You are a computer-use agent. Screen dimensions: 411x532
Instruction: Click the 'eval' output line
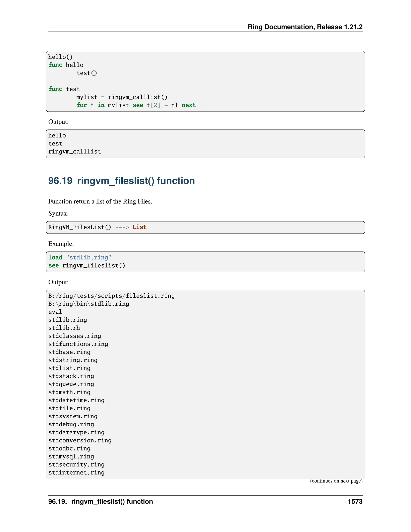coord(55,312)
